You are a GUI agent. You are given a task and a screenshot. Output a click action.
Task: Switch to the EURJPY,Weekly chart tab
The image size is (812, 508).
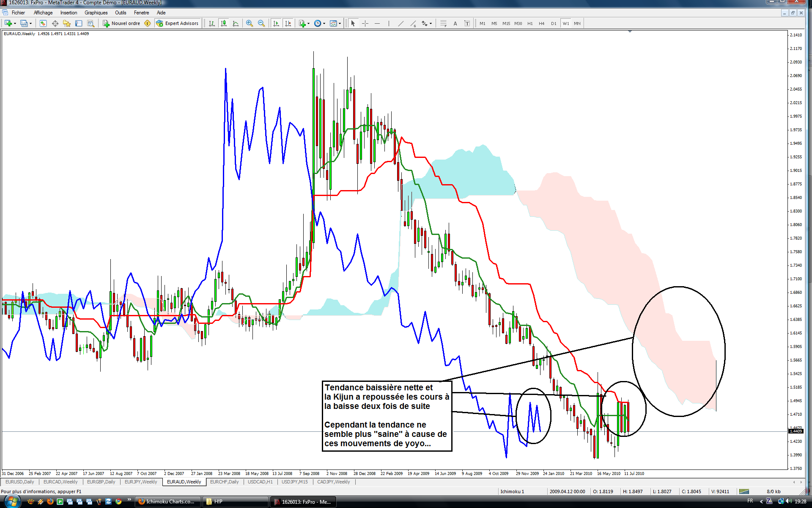(x=140, y=482)
